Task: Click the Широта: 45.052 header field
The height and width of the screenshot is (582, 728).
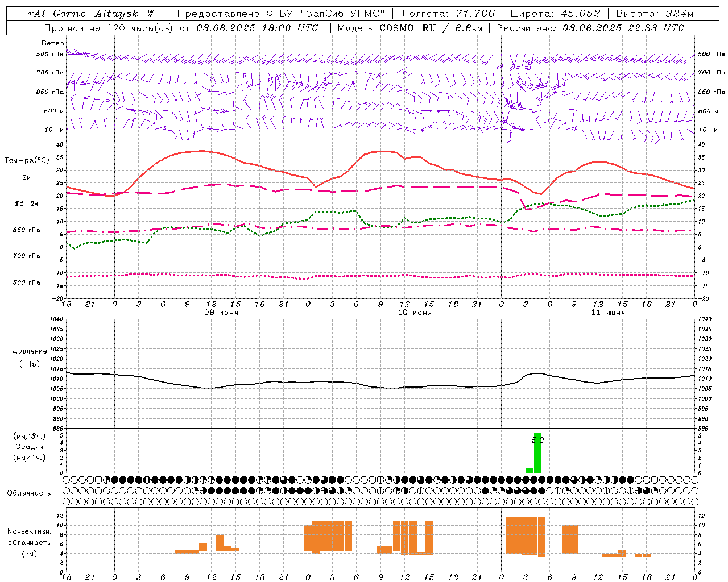Action: coord(555,14)
